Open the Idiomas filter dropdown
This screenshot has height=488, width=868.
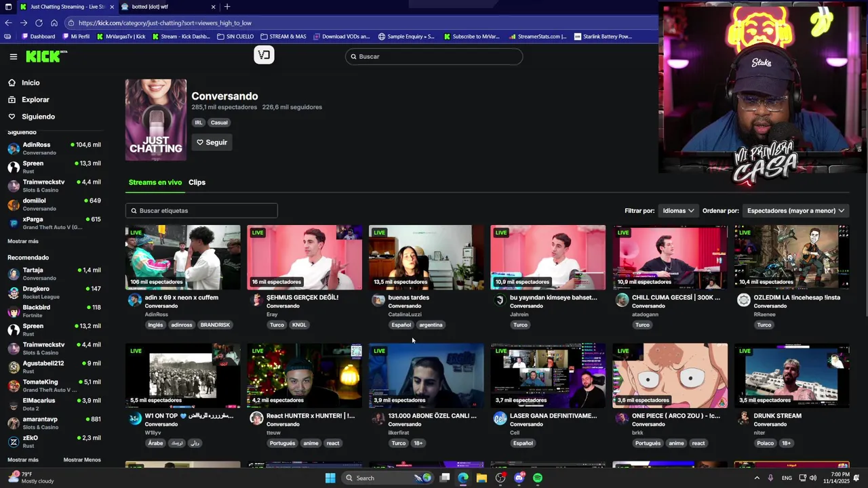point(678,211)
